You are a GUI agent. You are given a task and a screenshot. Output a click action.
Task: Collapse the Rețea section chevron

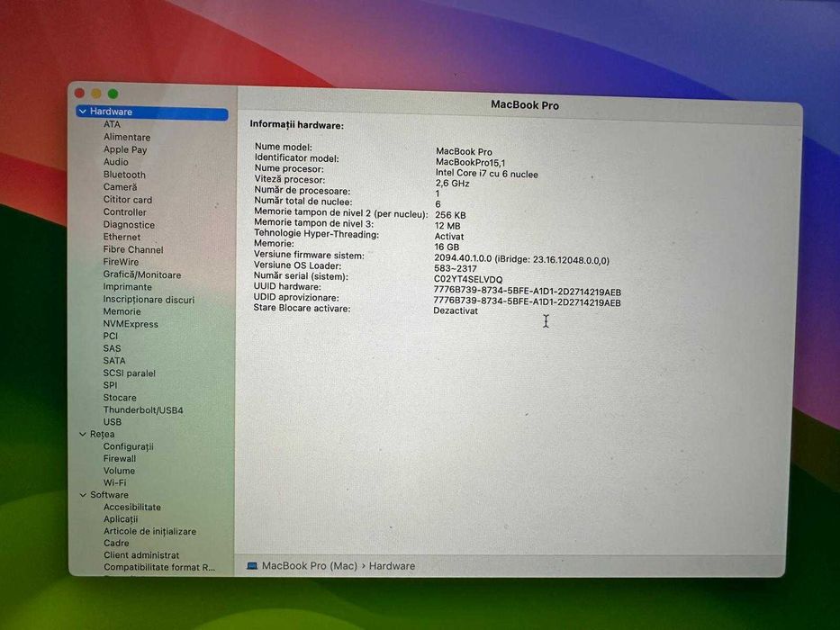point(83,434)
